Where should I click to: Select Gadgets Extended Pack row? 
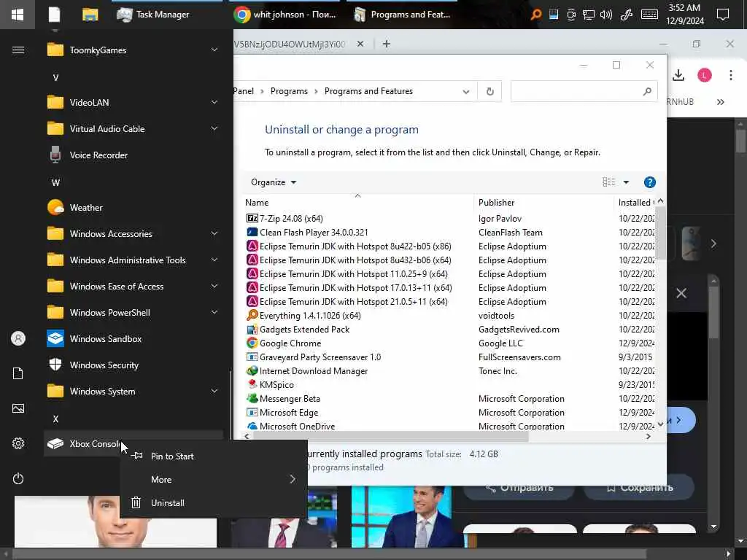click(449, 330)
